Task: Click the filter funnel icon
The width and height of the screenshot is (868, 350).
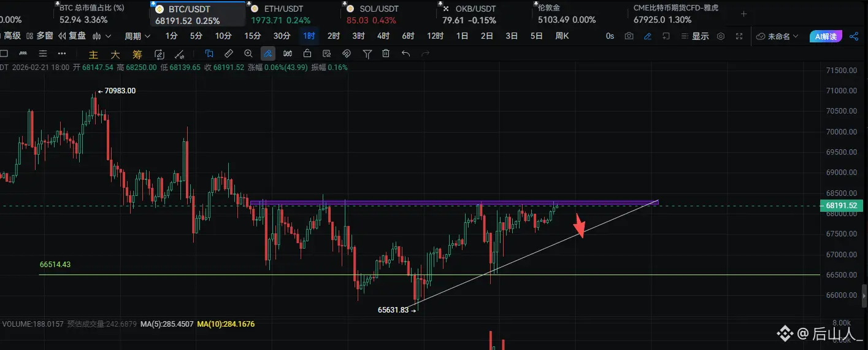Action: (367, 53)
